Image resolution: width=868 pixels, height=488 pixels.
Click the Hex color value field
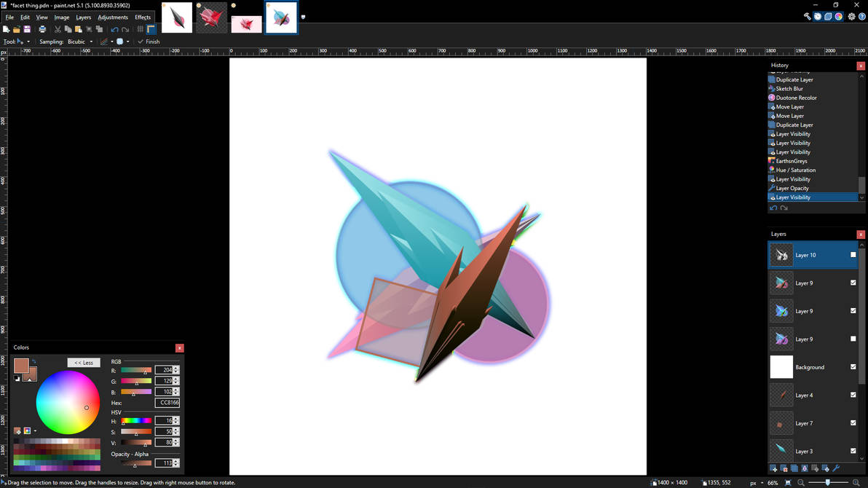(x=167, y=403)
